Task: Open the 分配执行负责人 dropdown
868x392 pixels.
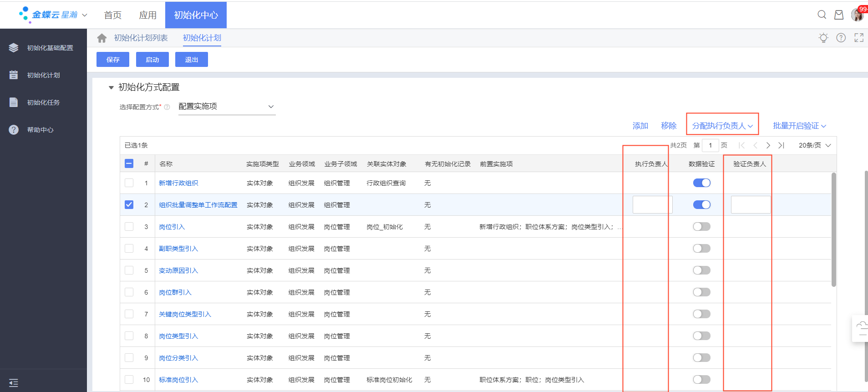Action: (x=722, y=126)
